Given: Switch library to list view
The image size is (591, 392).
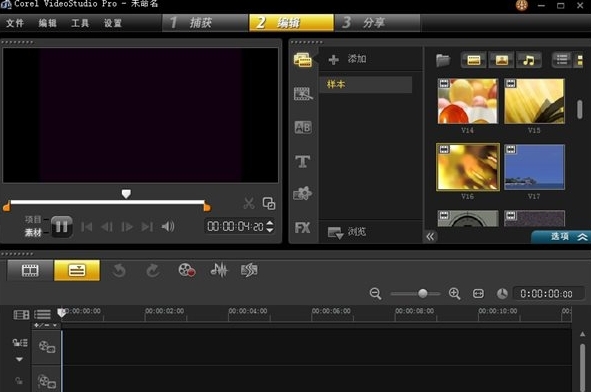Looking at the screenshot, I should pos(562,60).
